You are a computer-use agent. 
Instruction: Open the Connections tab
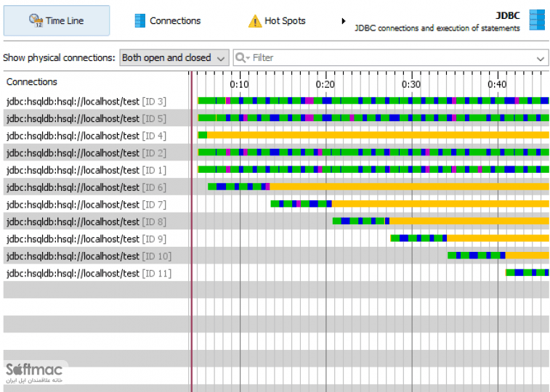[168, 20]
